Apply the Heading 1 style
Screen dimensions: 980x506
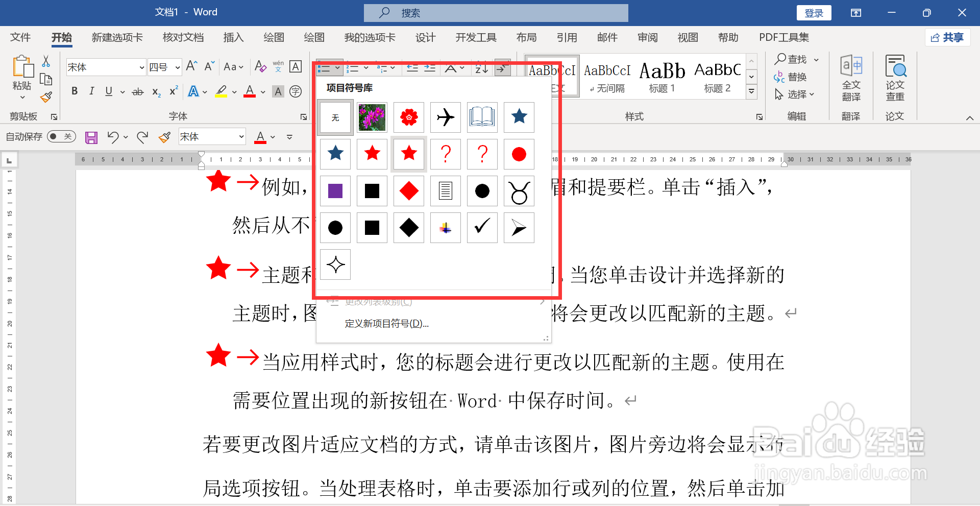coord(662,77)
